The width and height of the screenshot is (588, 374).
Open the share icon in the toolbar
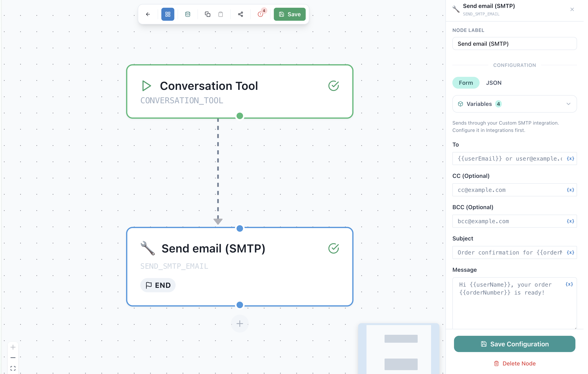(241, 14)
